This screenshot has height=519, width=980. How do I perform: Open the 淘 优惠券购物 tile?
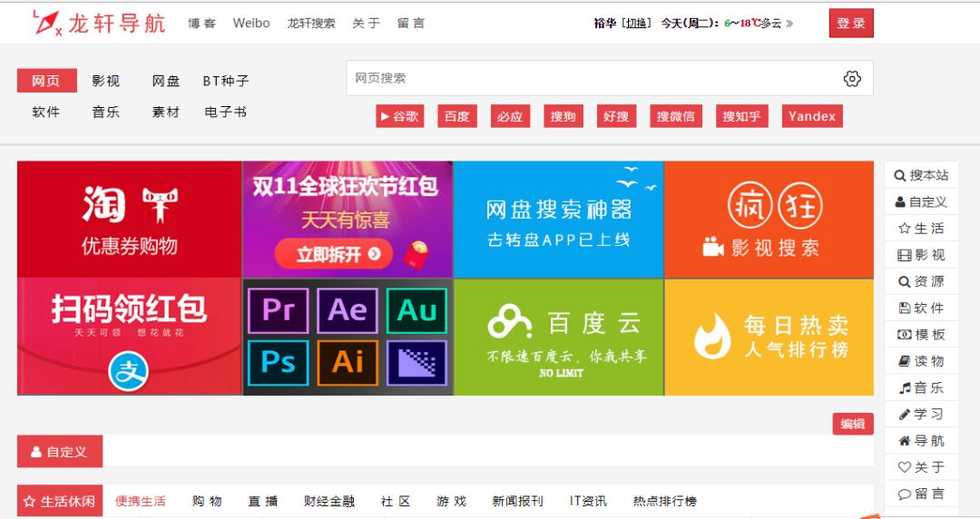click(130, 220)
